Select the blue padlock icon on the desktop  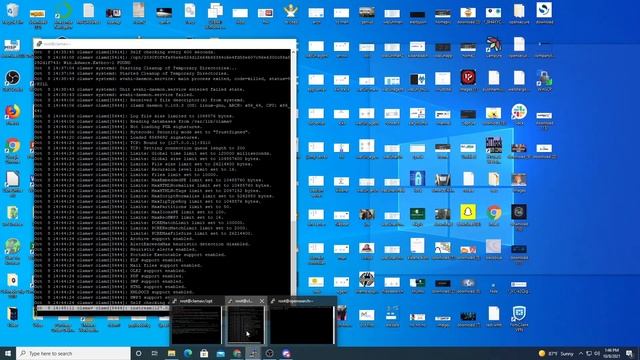[x=417, y=181]
